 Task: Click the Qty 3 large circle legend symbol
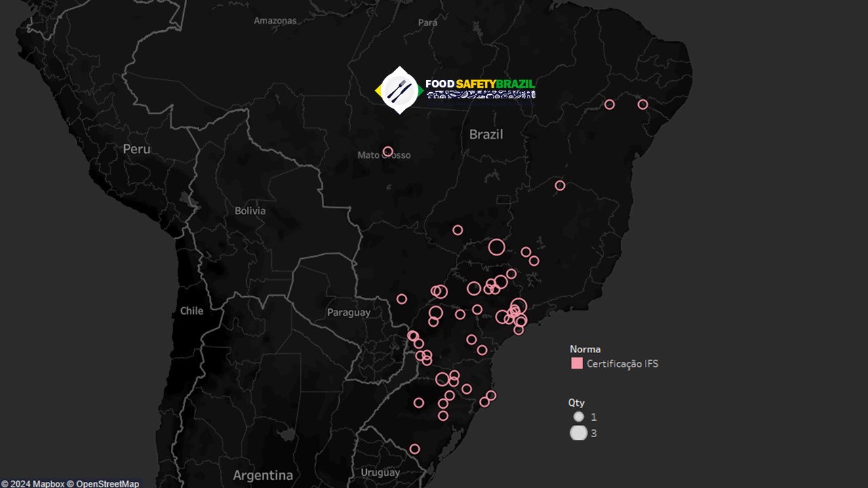578,433
